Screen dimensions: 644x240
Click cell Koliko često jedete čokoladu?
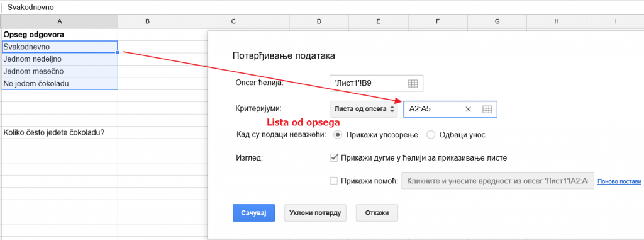click(60, 132)
